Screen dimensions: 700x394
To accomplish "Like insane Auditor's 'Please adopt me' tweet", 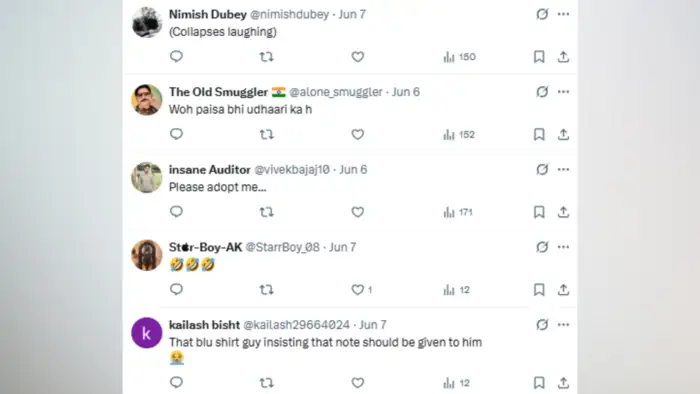I will (x=358, y=212).
